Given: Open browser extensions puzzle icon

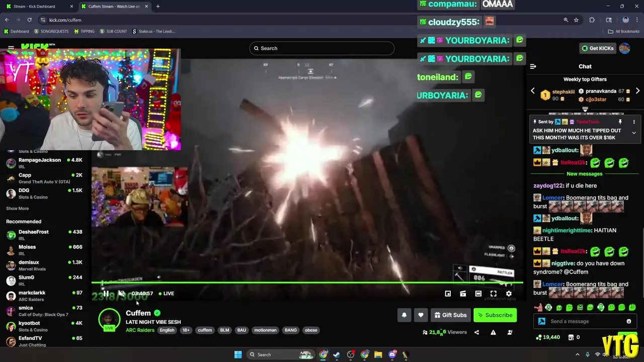Looking at the screenshot, I should (592, 20).
